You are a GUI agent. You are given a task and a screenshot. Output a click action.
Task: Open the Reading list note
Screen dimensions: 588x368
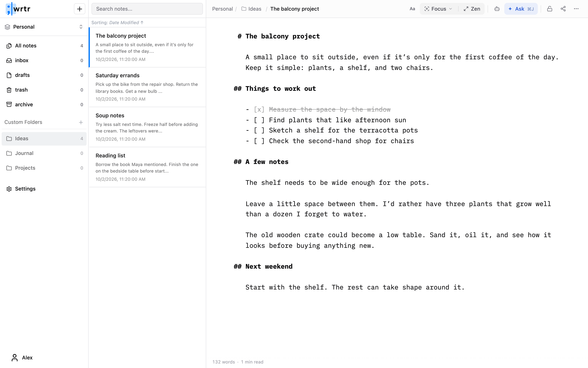148,167
